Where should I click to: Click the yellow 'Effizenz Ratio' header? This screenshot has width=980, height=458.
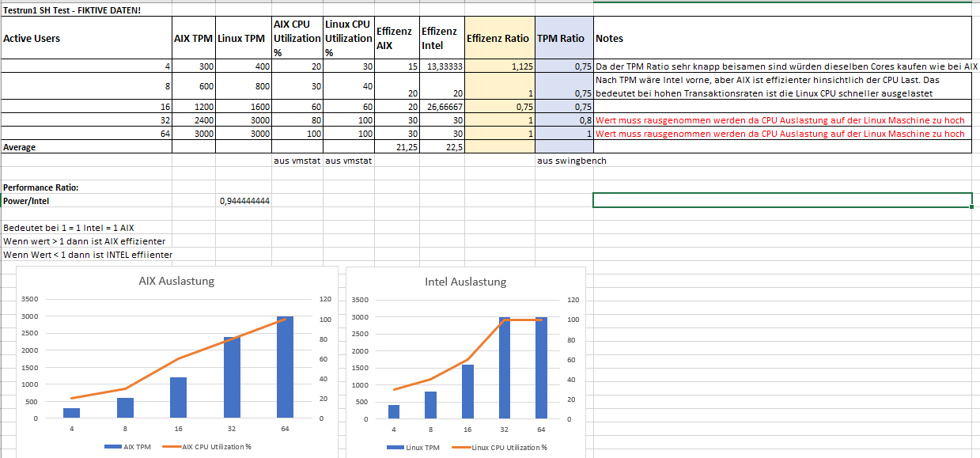500,38
